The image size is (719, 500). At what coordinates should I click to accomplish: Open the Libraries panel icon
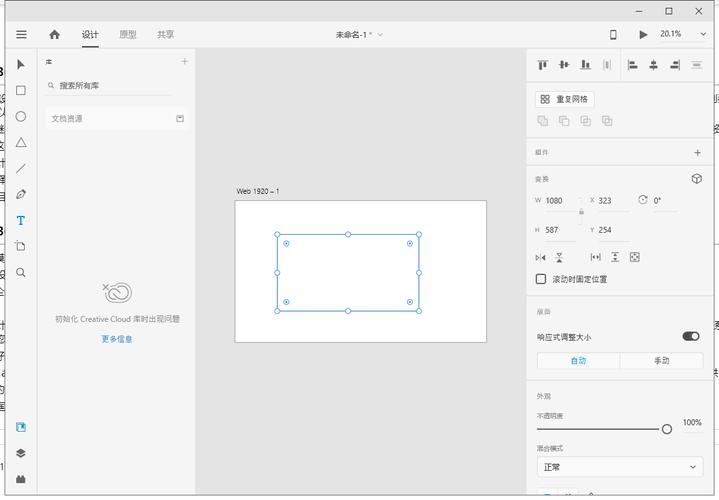click(21, 427)
